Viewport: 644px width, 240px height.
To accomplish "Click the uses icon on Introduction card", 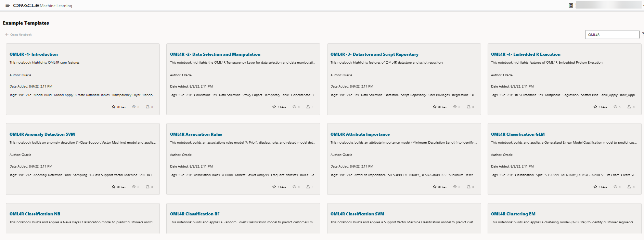I will pyautogui.click(x=147, y=107).
